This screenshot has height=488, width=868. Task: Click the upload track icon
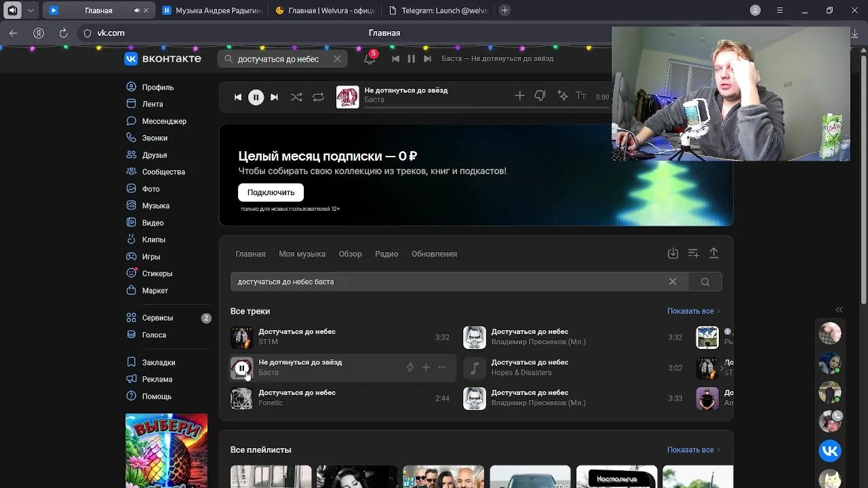(713, 253)
